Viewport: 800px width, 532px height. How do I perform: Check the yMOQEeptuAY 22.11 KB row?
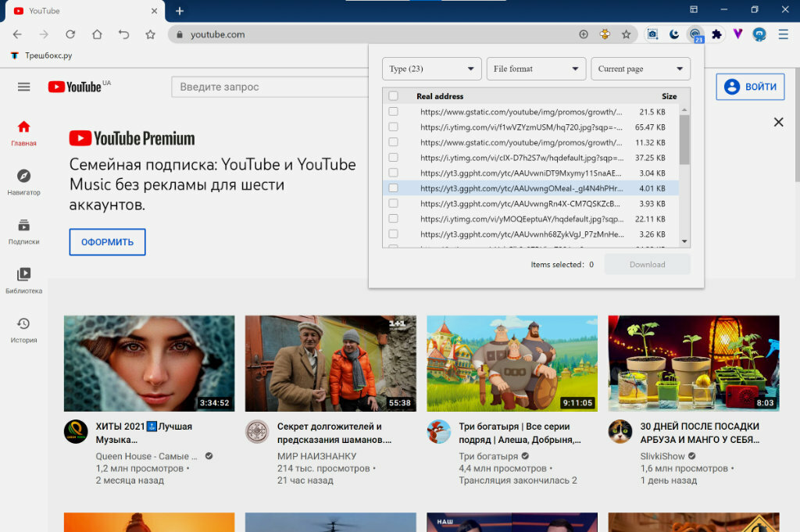click(x=394, y=218)
